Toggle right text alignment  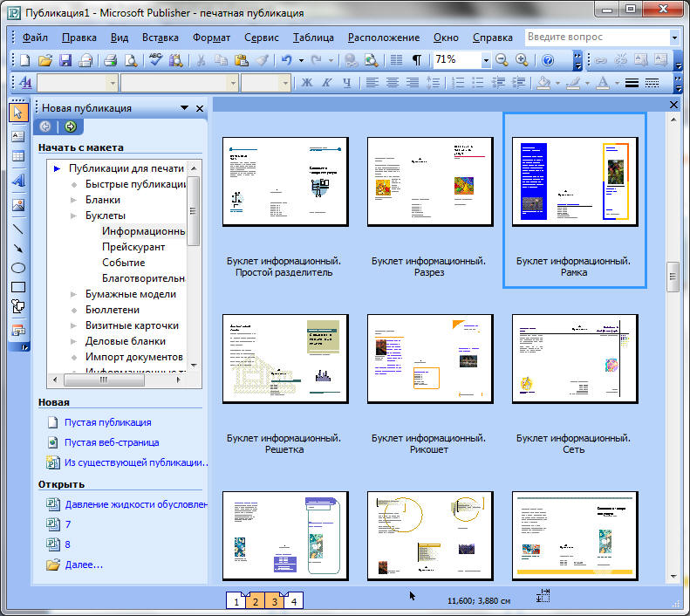click(413, 82)
